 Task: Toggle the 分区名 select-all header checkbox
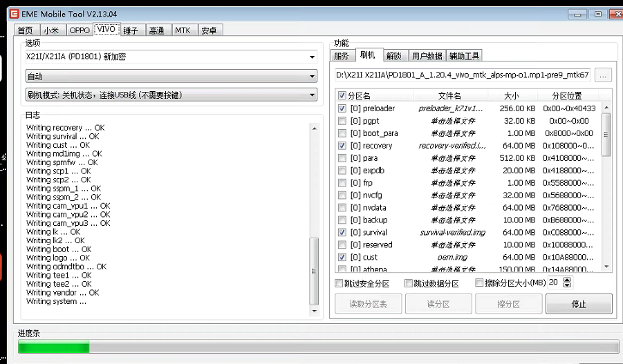coord(342,96)
